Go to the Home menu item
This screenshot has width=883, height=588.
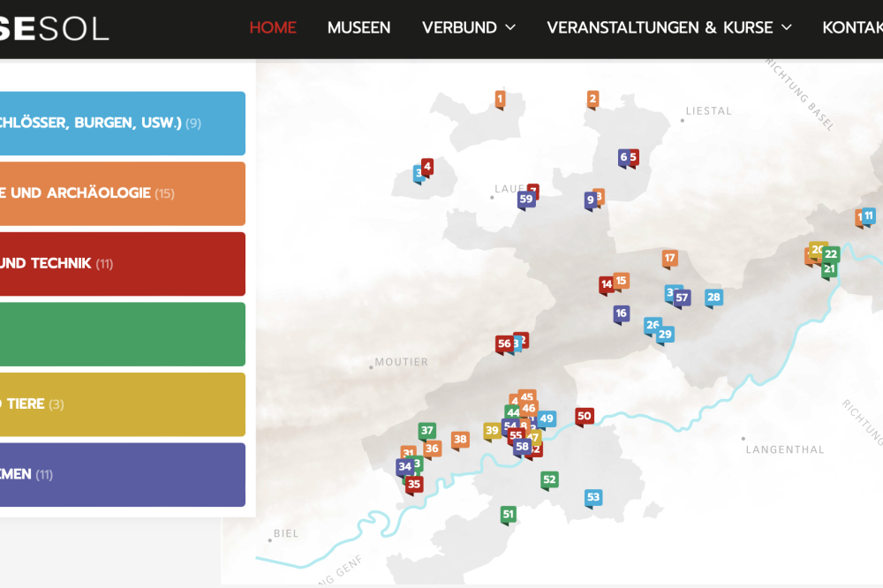pos(273,27)
